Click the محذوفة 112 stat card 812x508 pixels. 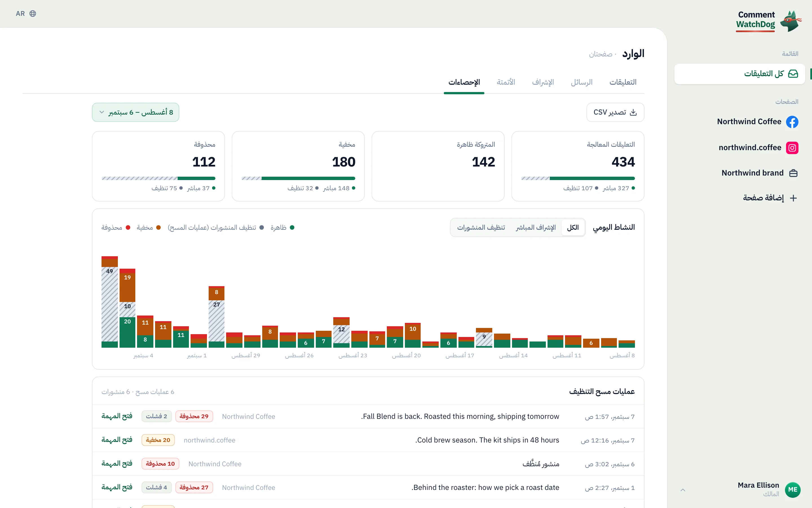(x=158, y=166)
